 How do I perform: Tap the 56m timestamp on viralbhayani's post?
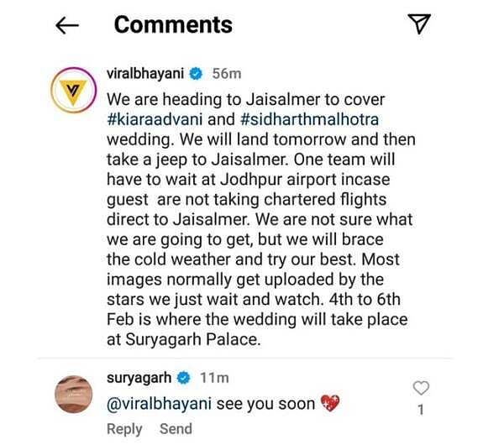click(227, 74)
